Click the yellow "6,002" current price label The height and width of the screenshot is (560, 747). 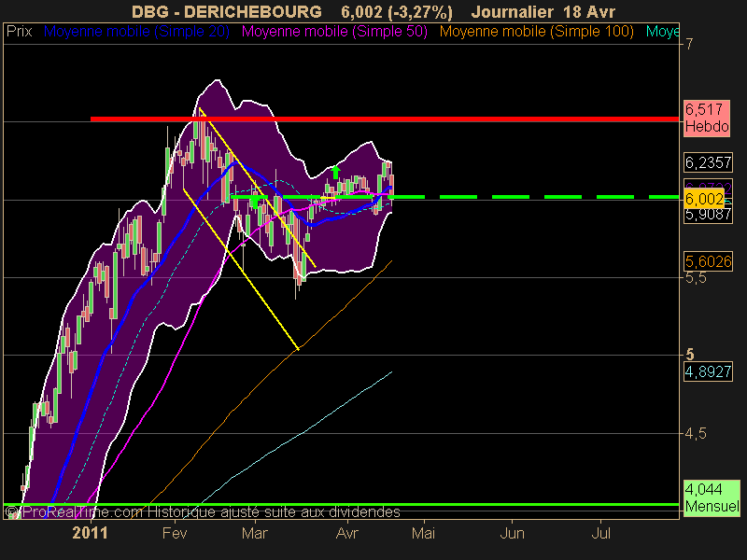pyautogui.click(x=704, y=199)
